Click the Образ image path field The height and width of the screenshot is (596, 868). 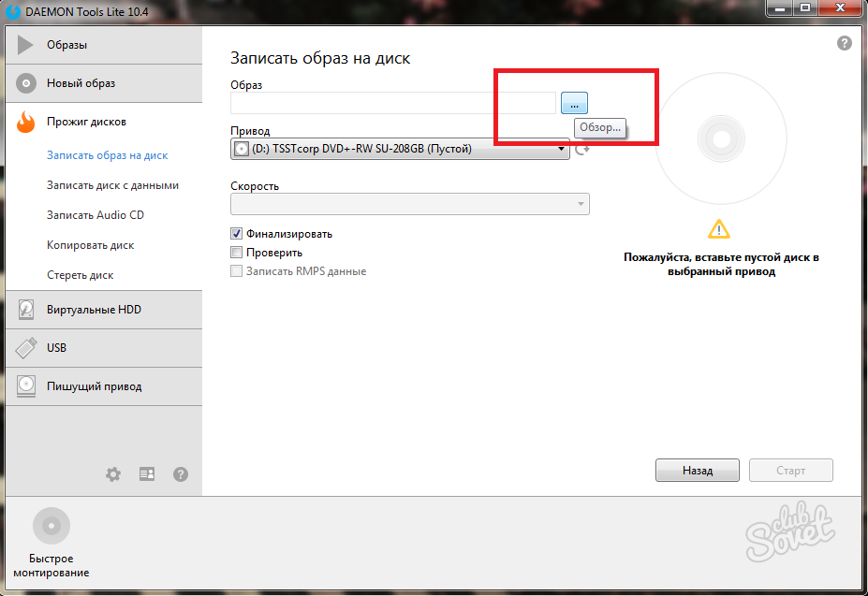point(393,103)
